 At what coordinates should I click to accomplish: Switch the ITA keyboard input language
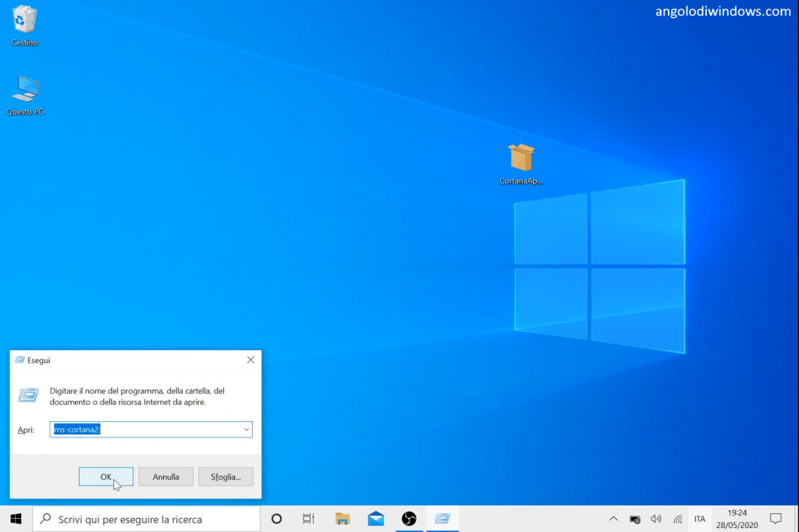click(x=700, y=519)
